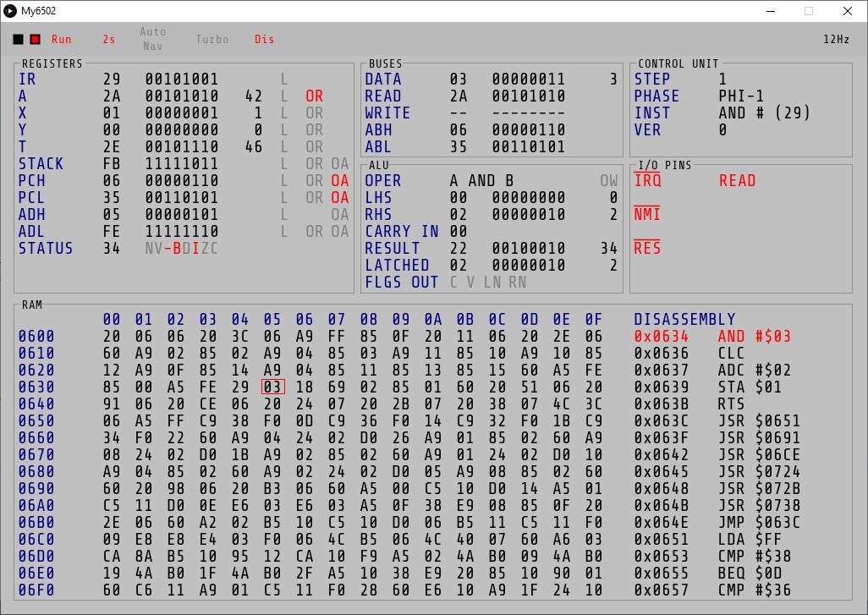Click the red square button in toolbar
The image size is (868, 615).
35,40
